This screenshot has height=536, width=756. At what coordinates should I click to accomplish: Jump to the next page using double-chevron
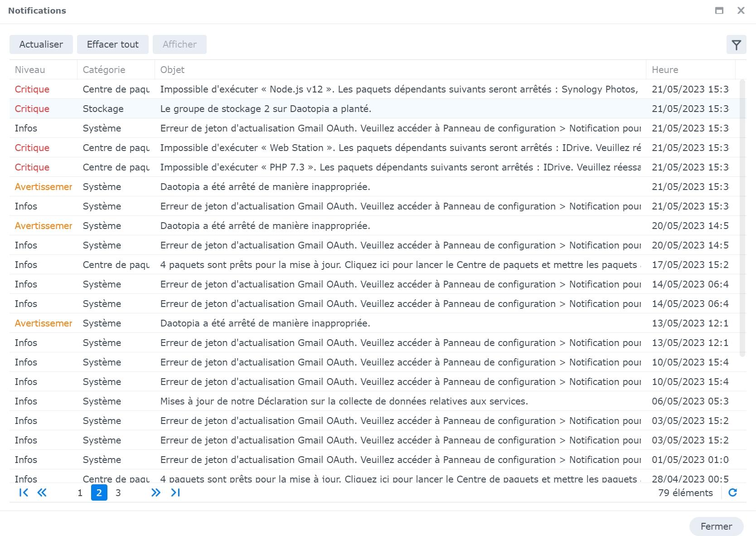click(155, 492)
